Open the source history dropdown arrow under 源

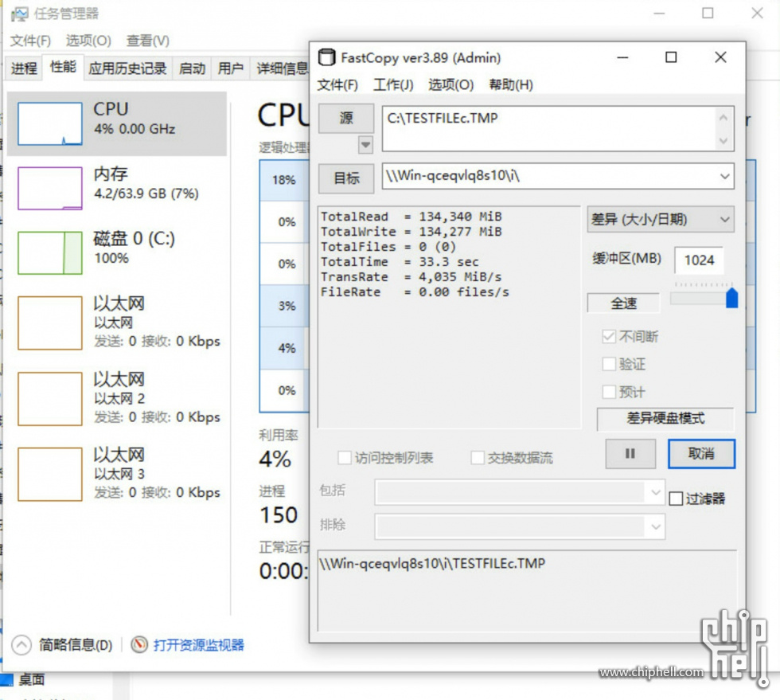365,145
